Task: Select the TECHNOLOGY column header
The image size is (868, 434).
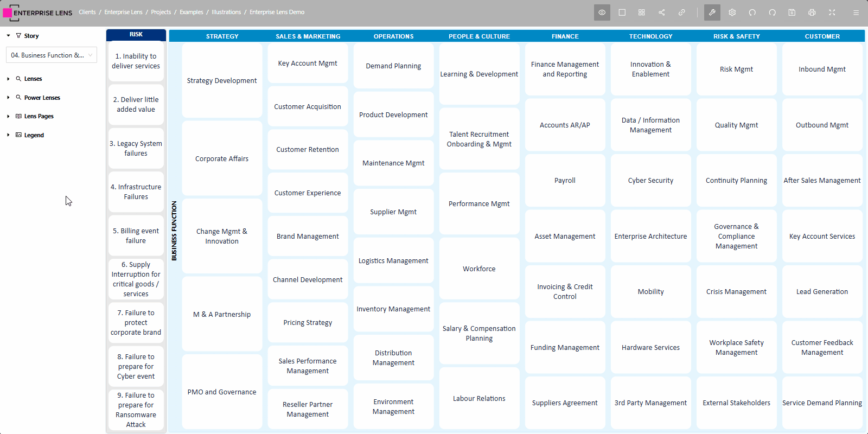Action: coord(650,36)
